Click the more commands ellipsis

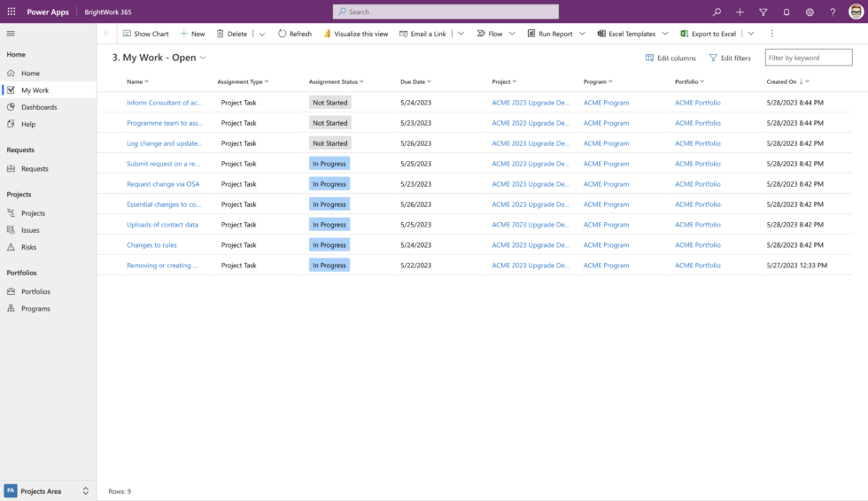click(771, 34)
